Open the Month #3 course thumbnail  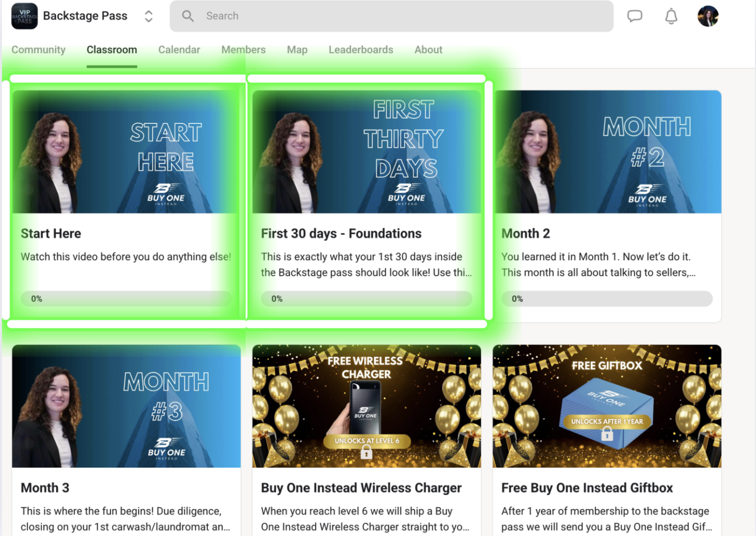tap(127, 406)
